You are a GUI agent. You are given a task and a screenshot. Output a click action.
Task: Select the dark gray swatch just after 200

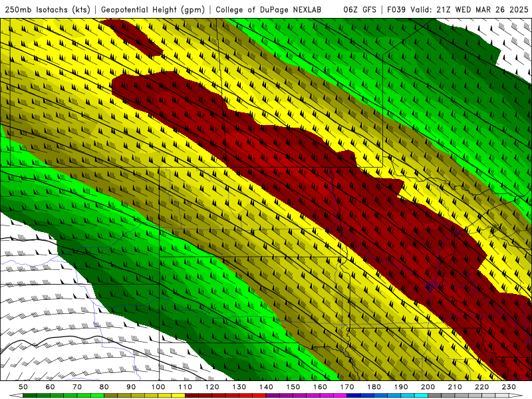435,396
